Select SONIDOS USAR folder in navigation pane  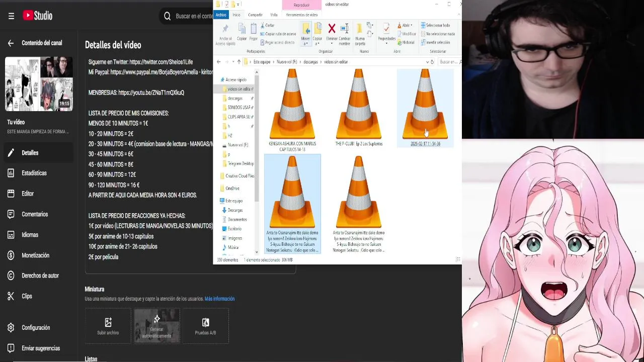(238, 108)
